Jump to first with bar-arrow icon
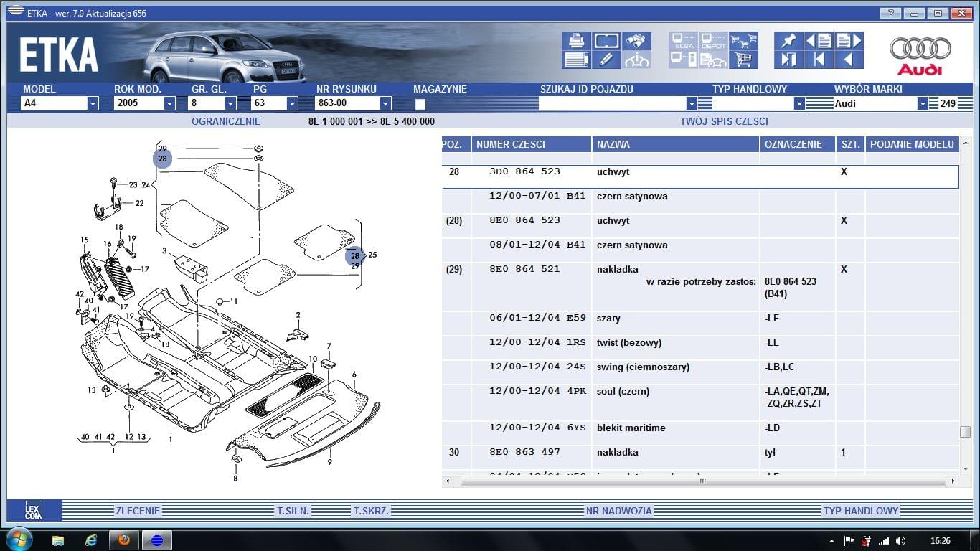The width and height of the screenshot is (980, 551). (x=819, y=60)
